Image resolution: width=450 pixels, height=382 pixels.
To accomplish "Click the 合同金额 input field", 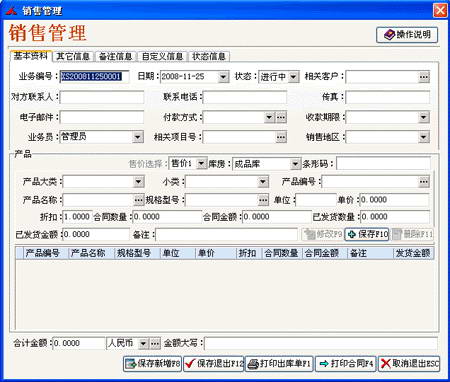I will tap(277, 217).
